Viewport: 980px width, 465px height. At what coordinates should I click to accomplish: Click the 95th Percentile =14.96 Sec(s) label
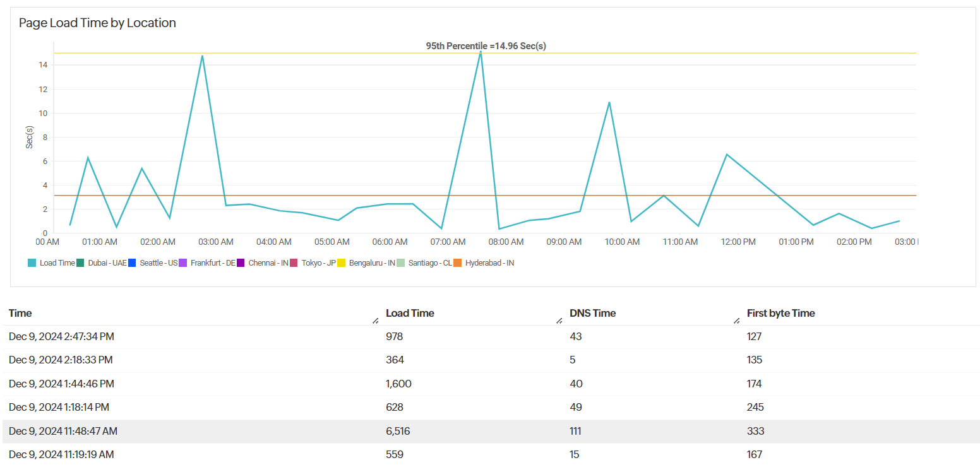486,45
